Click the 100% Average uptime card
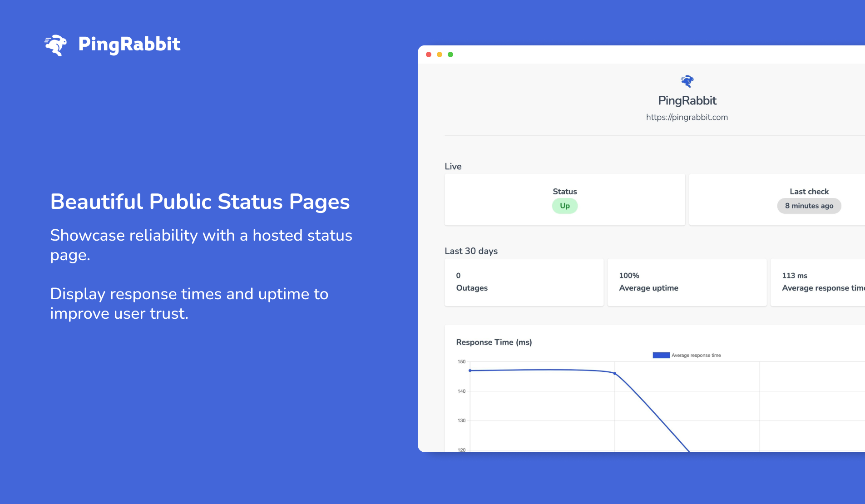 click(x=687, y=282)
